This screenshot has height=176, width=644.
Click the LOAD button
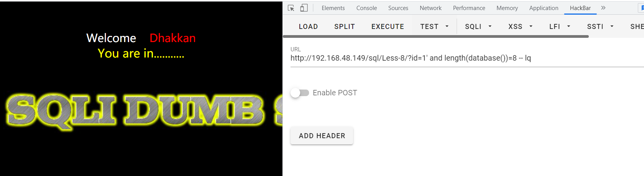pyautogui.click(x=308, y=27)
